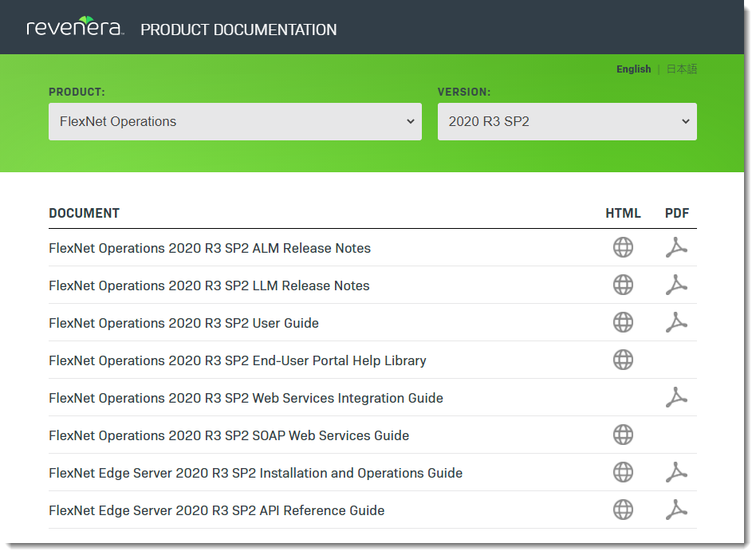Open HTML Edge Server API Reference Guide
The width and height of the screenshot is (756, 555).
point(623,510)
